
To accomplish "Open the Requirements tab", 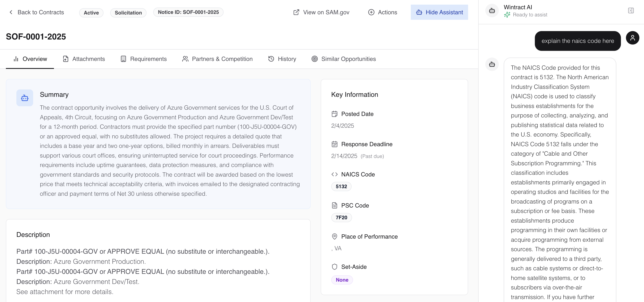I will pos(144,59).
